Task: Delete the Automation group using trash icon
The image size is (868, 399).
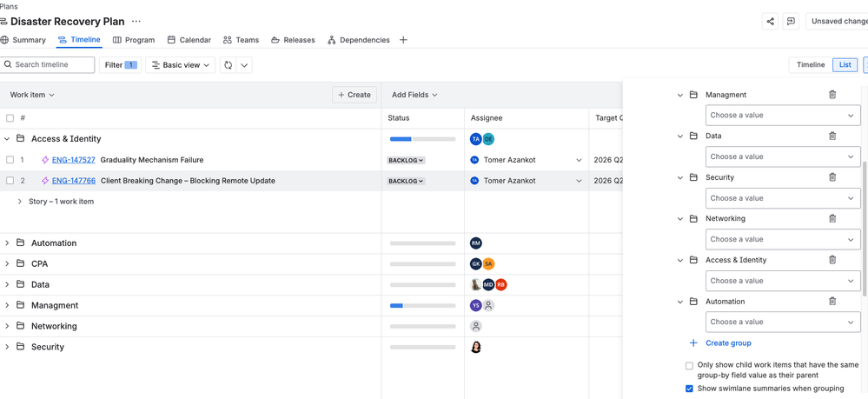Action: pos(832,302)
